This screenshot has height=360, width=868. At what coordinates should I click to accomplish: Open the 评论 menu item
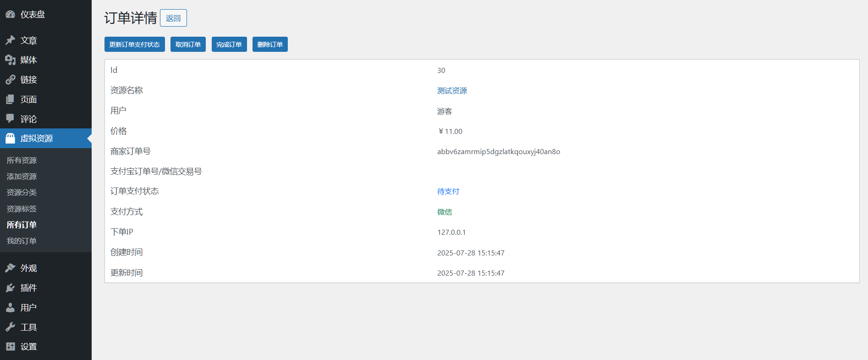click(x=28, y=119)
